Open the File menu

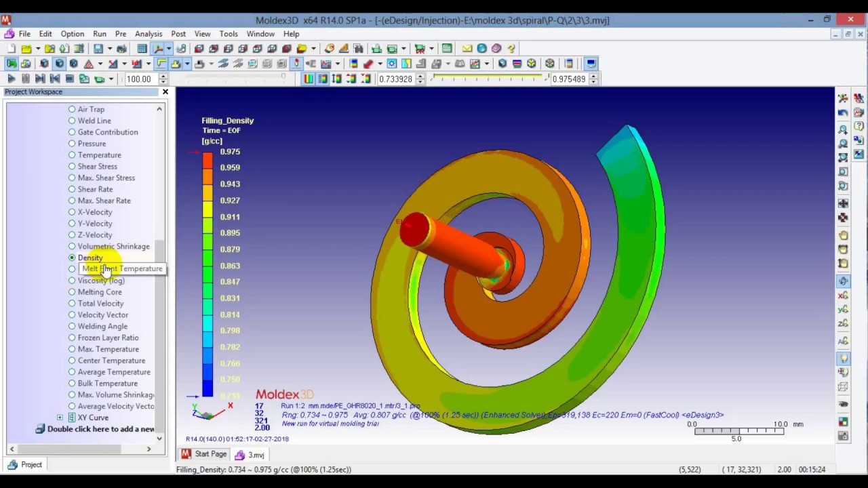[24, 34]
